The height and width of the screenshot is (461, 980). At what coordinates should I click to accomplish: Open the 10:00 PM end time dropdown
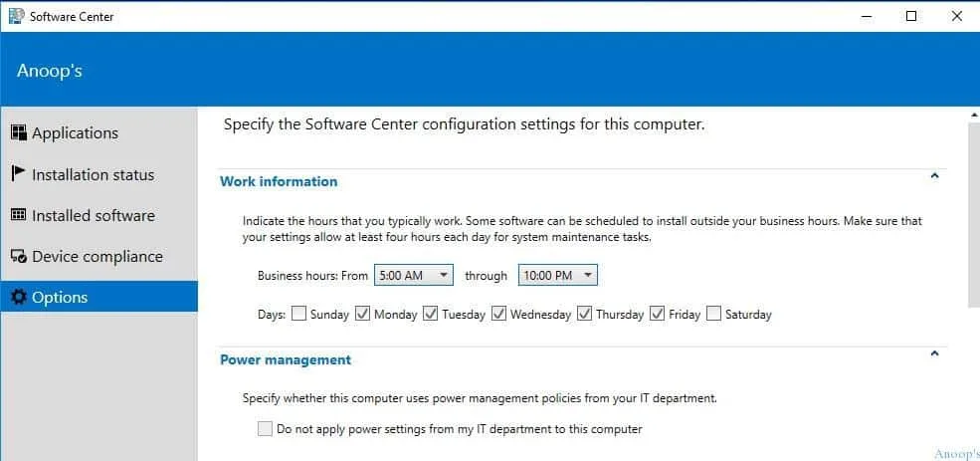click(x=558, y=276)
